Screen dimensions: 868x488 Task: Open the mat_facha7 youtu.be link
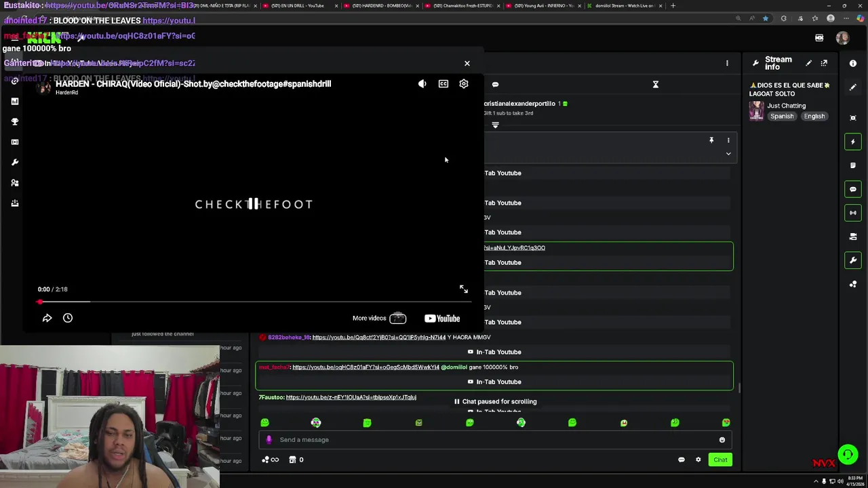point(366,367)
